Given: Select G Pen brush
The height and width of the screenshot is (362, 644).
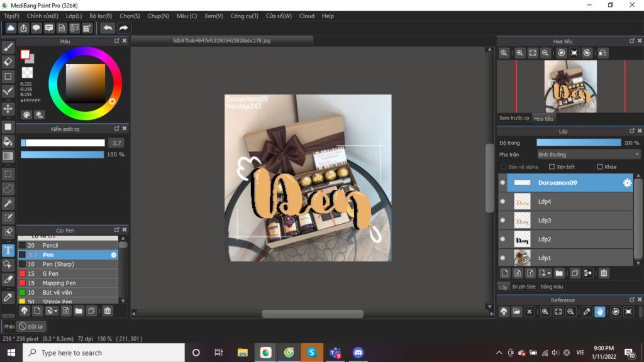Looking at the screenshot, I should 68,274.
